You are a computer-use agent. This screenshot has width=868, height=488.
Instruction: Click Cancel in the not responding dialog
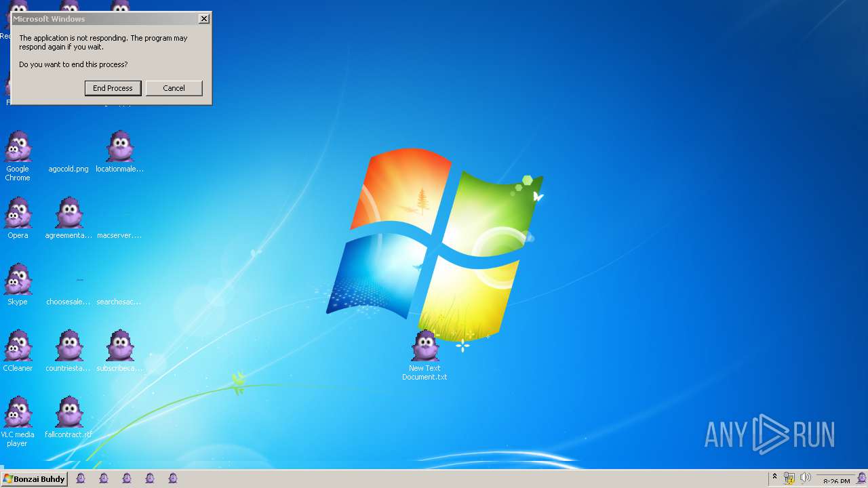pyautogui.click(x=174, y=88)
